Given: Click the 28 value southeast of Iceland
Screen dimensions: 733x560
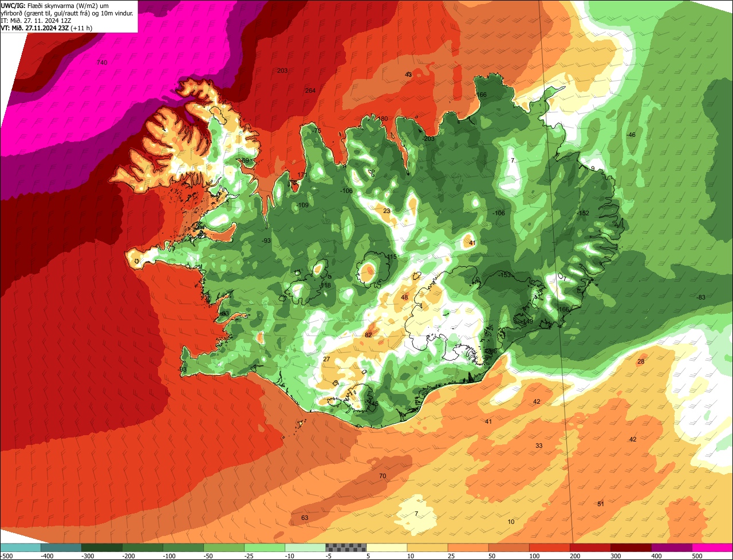Looking at the screenshot, I should (641, 361).
